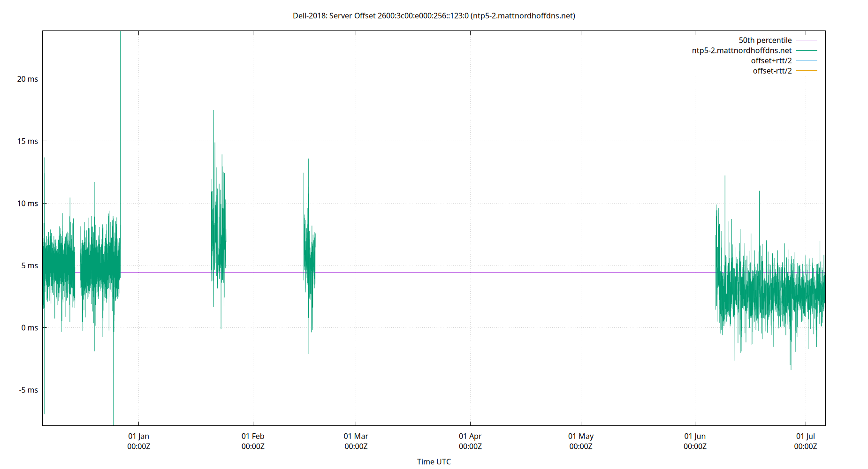
Task: Click the orange offset-rtt/2 line sample
Action: (x=807, y=70)
